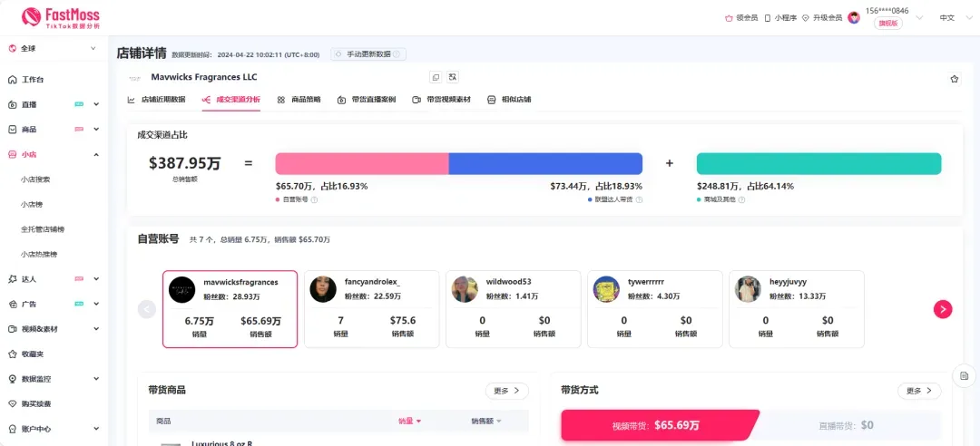Open the 相似店铺 tab

click(x=509, y=100)
